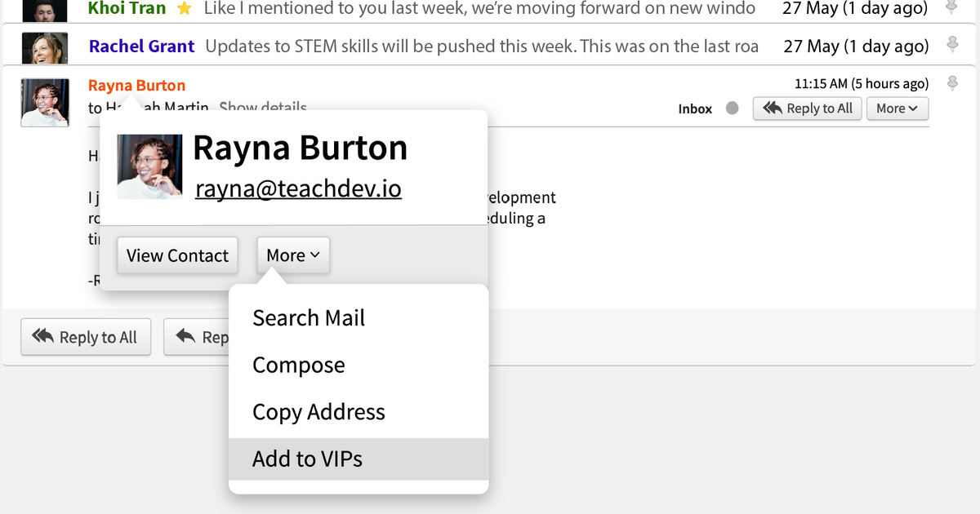Choose Add to VIPs option
The height and width of the screenshot is (514, 980).
click(x=307, y=459)
